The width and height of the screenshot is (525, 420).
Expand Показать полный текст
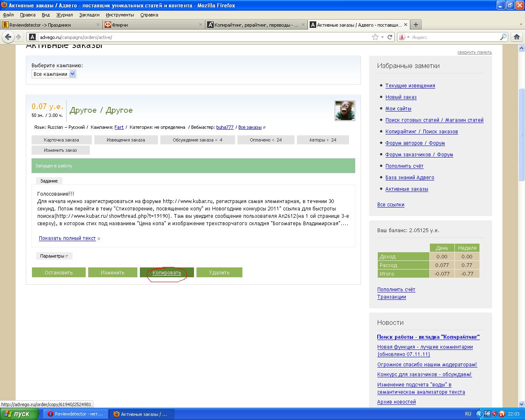tap(67, 238)
